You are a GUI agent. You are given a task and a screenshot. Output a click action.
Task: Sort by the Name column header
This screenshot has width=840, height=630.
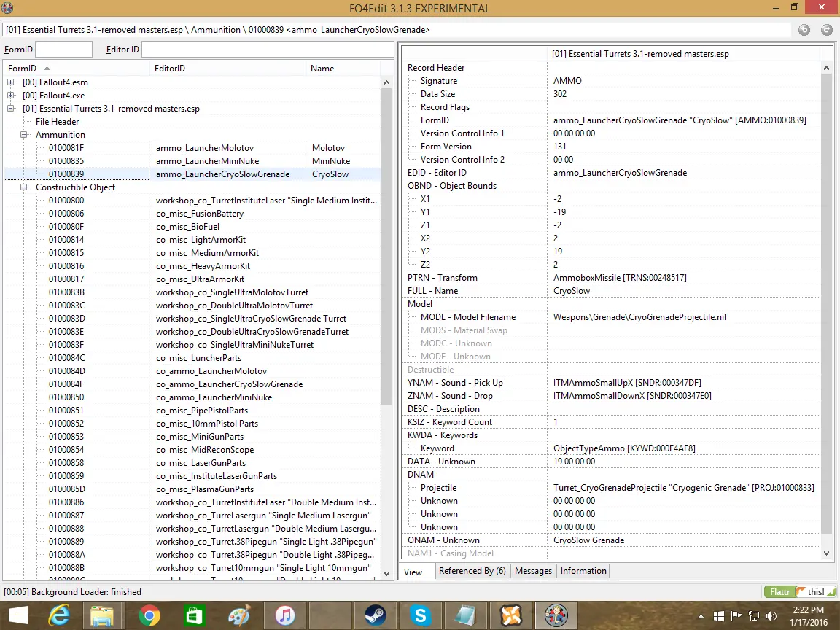coord(343,69)
